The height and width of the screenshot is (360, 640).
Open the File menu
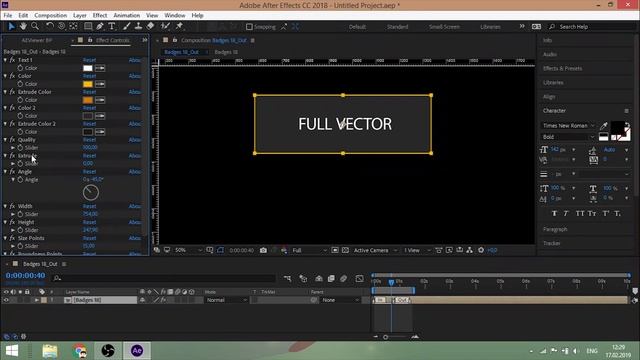8,16
